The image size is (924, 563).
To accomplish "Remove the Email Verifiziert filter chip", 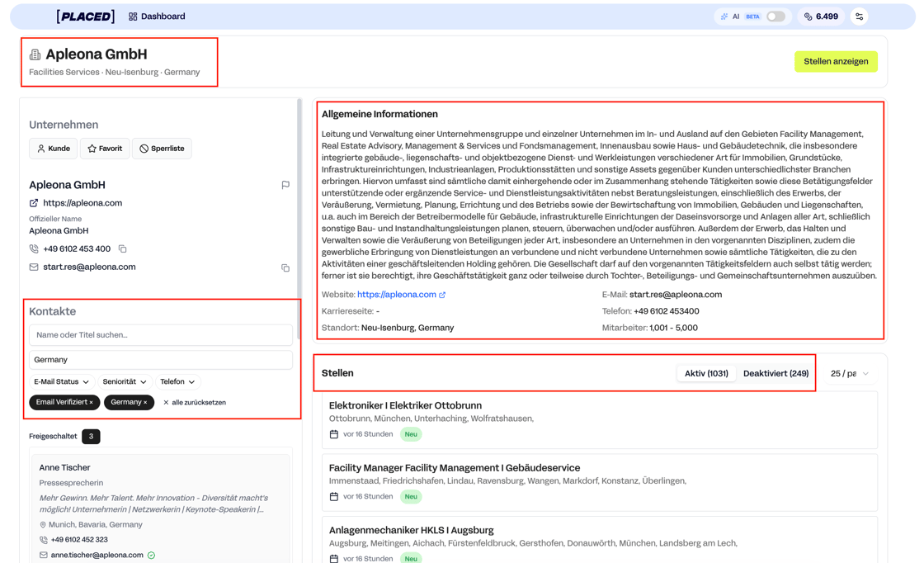I will [x=92, y=403].
